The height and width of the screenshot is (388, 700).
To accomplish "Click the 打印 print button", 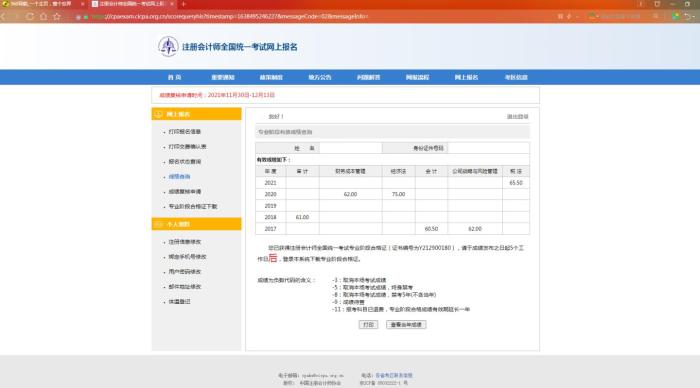I will pos(368,325).
